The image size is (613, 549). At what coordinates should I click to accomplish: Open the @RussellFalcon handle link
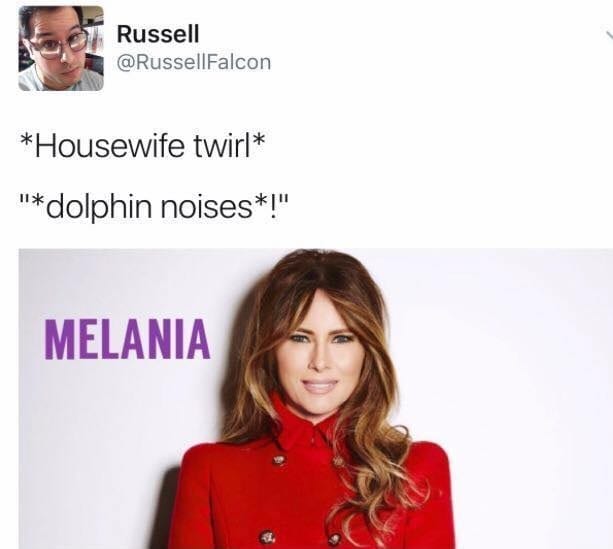point(194,62)
